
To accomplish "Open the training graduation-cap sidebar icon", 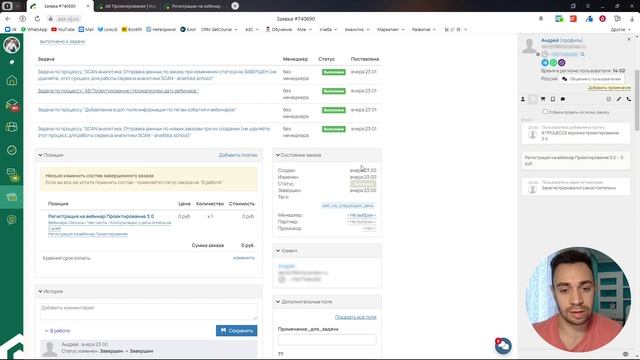I will point(11,104).
